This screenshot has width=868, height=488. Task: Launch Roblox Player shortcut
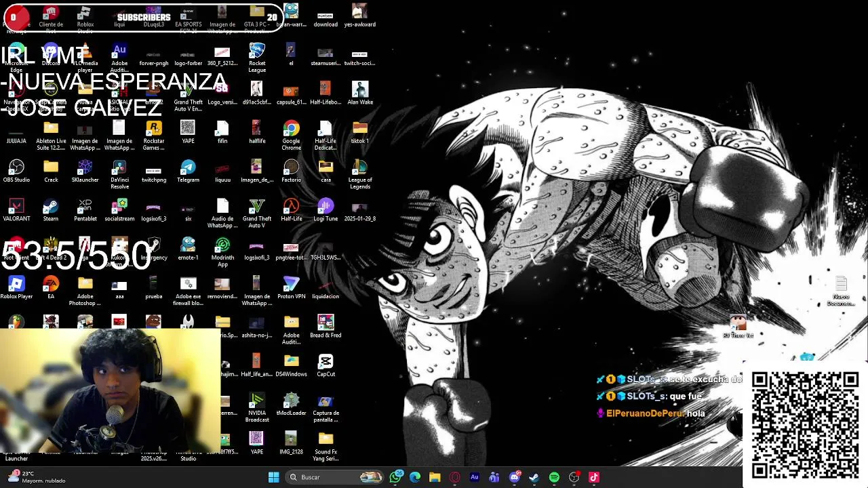coord(16,288)
